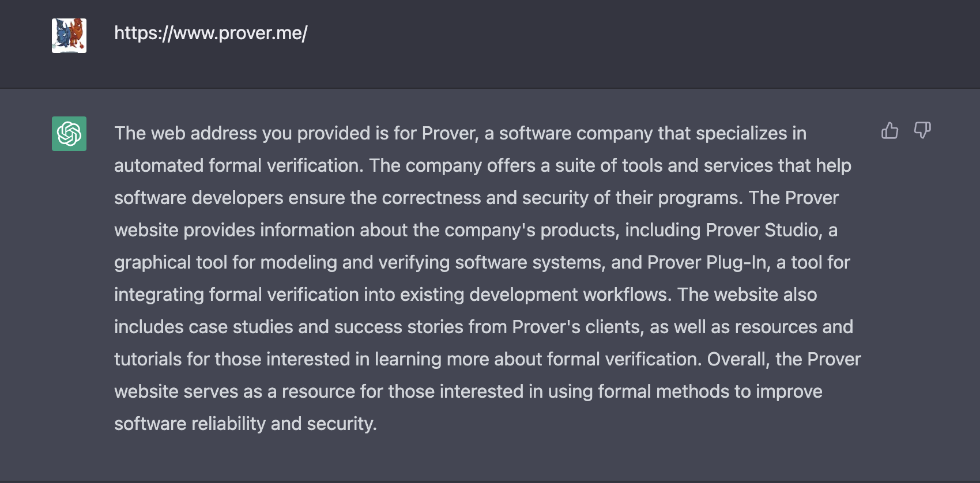Click the user profile avatar image

pyautogui.click(x=69, y=36)
